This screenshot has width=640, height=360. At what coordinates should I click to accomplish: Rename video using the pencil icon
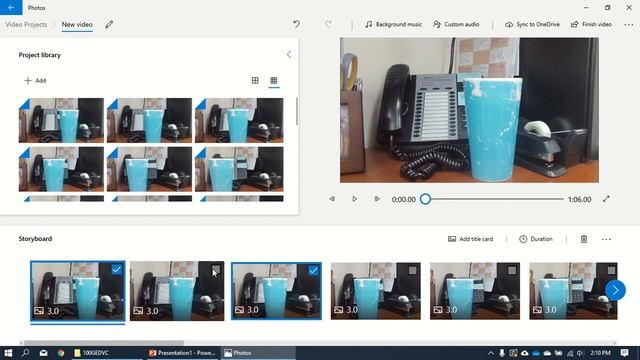pyautogui.click(x=109, y=24)
